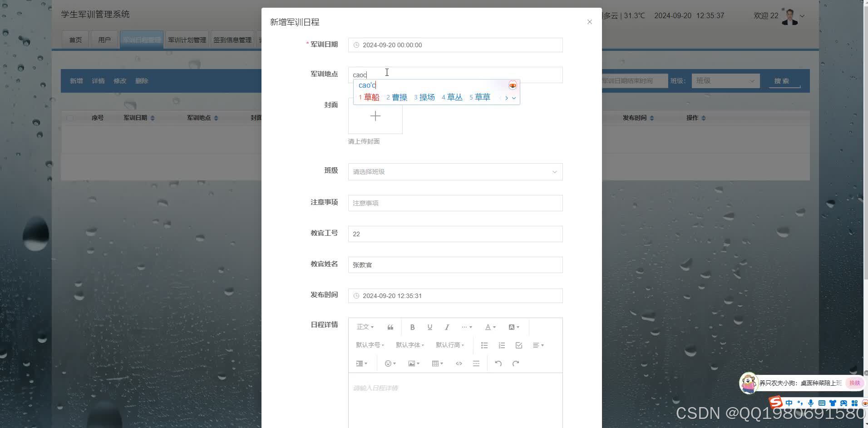Open the 默认字号 font size dropdown
This screenshot has width=868, height=428.
(x=370, y=345)
